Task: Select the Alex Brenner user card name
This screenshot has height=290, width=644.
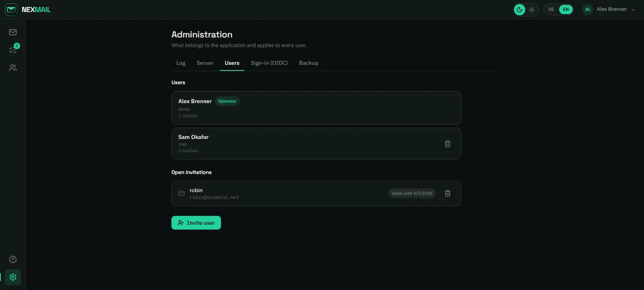Action: click(195, 101)
